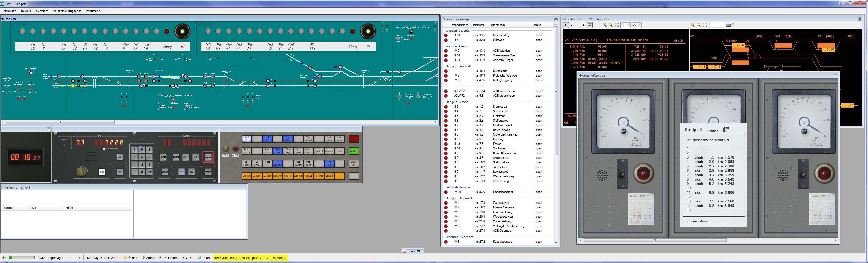Turn the rotary knob on the telephone panel
This screenshot has height=263, width=868.
[81, 172]
